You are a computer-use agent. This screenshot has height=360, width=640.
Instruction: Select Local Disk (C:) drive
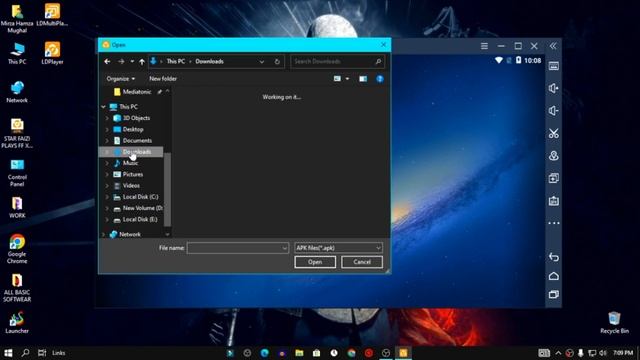140,197
